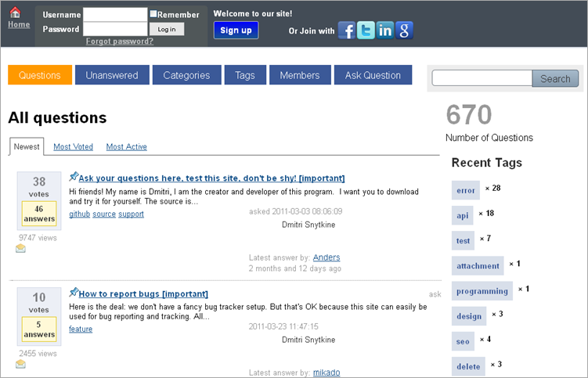Open the Categories tab

[187, 75]
